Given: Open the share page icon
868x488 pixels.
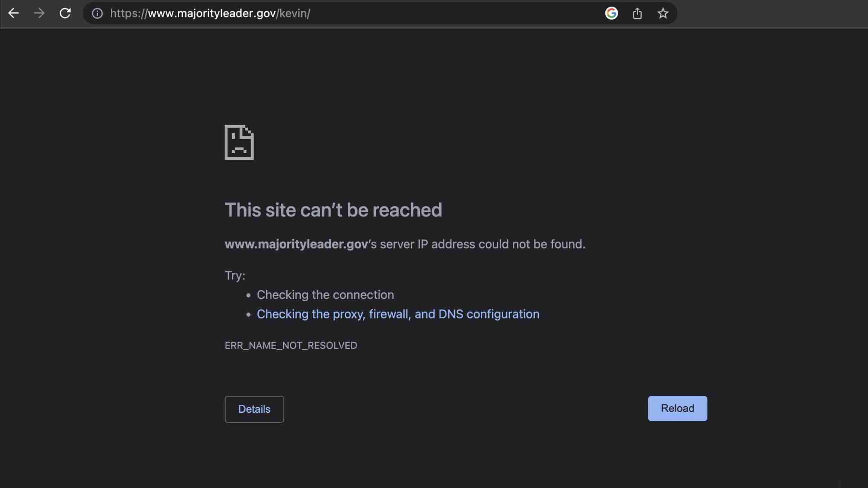Looking at the screenshot, I should (637, 13).
